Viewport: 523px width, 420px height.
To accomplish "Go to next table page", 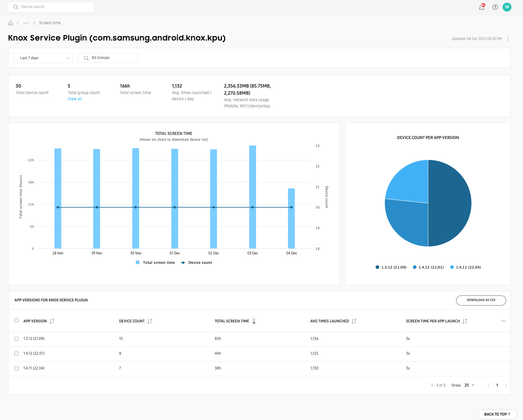I will pos(506,385).
